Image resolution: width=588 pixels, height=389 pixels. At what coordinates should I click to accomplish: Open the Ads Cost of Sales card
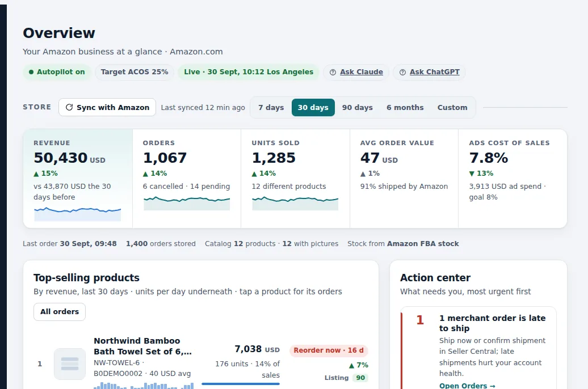point(513,179)
